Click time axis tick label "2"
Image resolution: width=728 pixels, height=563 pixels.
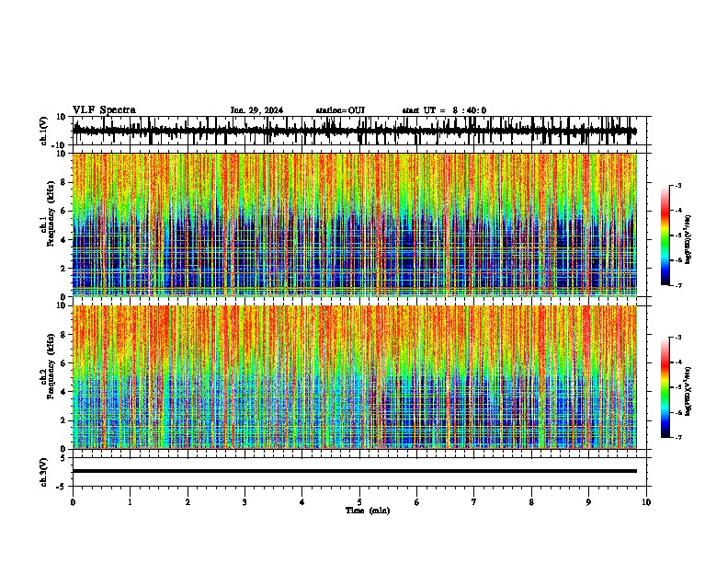[x=188, y=502]
